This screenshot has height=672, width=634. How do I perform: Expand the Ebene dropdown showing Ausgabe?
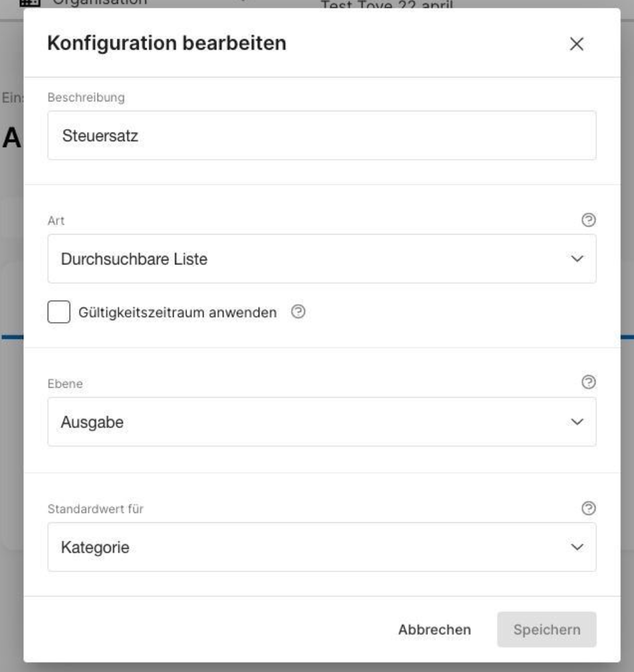(322, 421)
